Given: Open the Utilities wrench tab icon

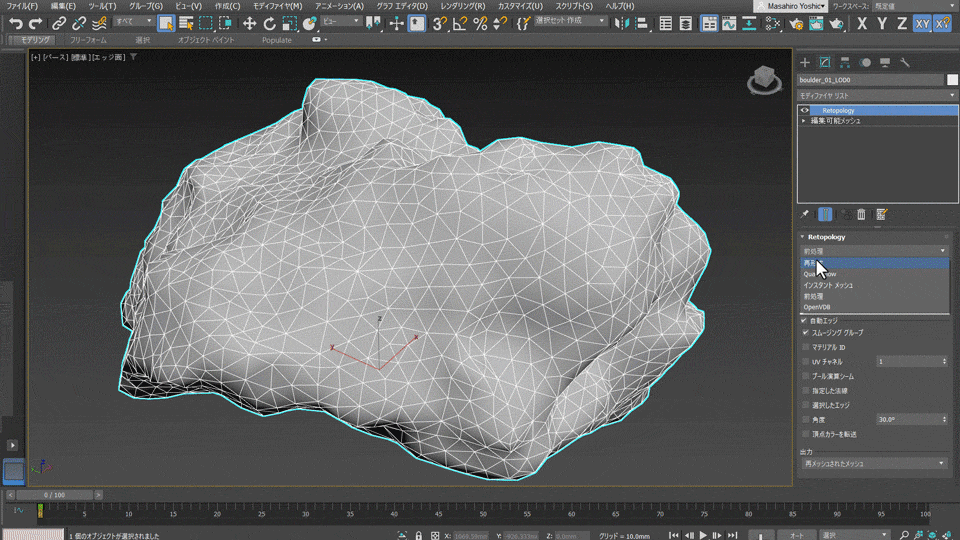Looking at the screenshot, I should click(x=905, y=62).
